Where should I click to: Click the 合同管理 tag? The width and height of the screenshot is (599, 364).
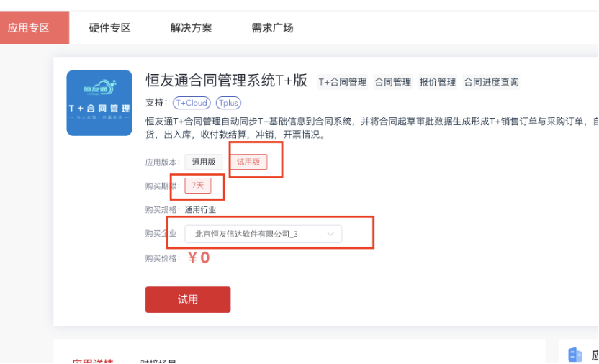pyautogui.click(x=392, y=82)
